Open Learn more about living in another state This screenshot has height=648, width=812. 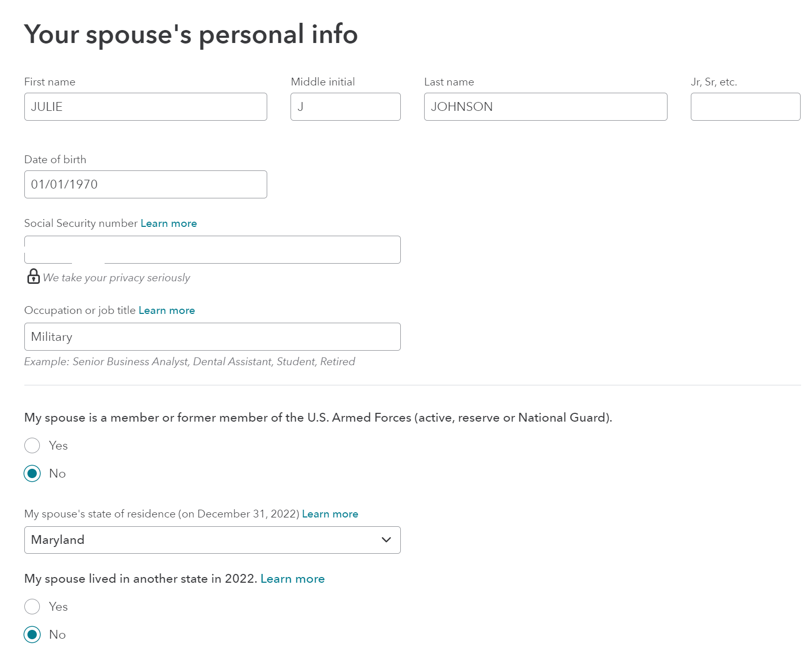click(293, 579)
